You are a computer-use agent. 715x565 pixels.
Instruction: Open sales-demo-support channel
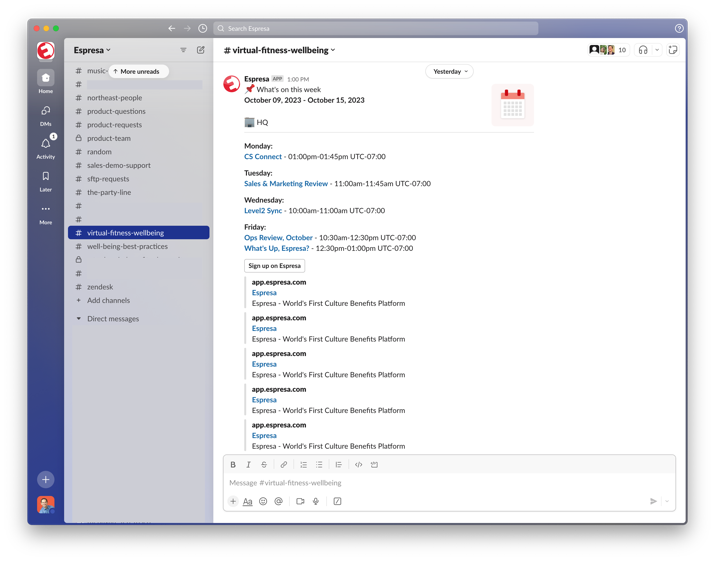coord(139,165)
